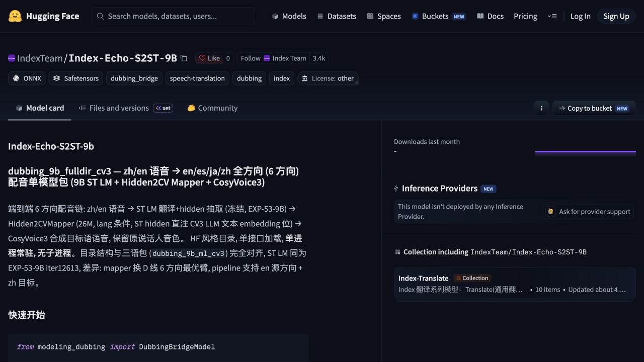This screenshot has height=362, width=644.
Task: Click the like count number
Action: click(228, 58)
